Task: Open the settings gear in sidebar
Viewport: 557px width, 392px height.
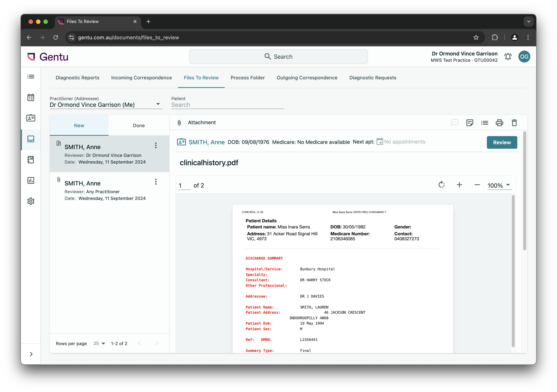Action: [x=31, y=201]
